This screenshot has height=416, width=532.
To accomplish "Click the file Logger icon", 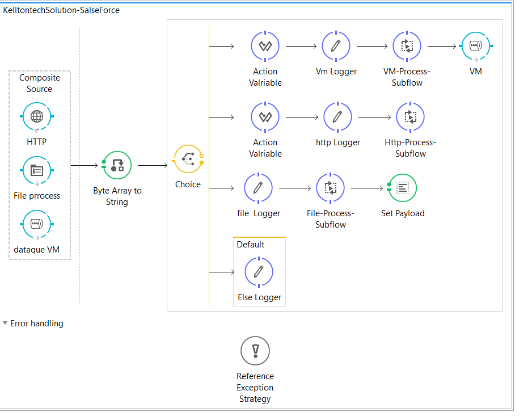I will pyautogui.click(x=259, y=188).
